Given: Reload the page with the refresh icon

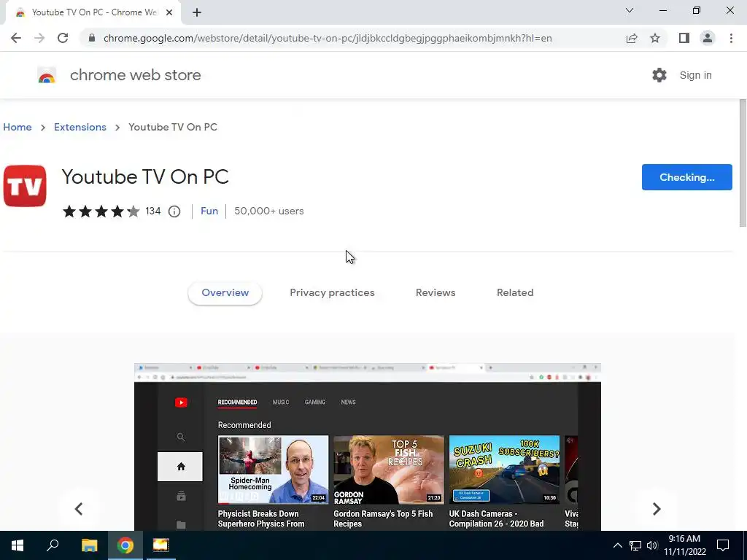Looking at the screenshot, I should 63,38.
